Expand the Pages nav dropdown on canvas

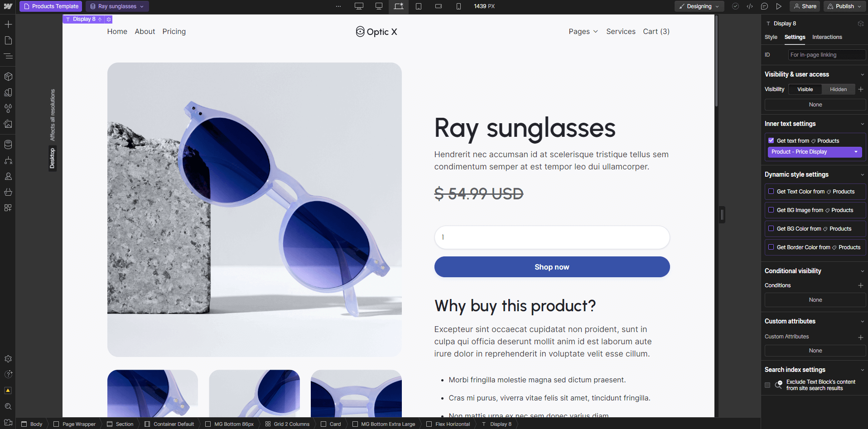583,31
